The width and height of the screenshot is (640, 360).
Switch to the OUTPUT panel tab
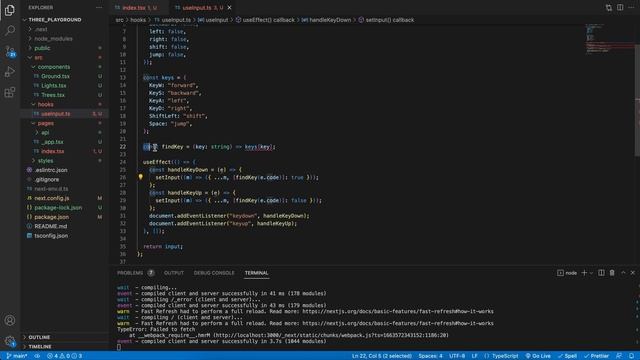tap(174, 273)
